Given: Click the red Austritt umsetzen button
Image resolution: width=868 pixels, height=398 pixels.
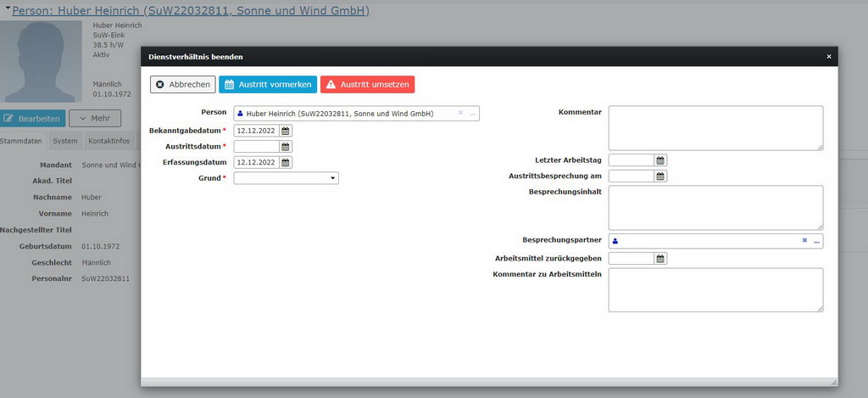Looking at the screenshot, I should 368,84.
